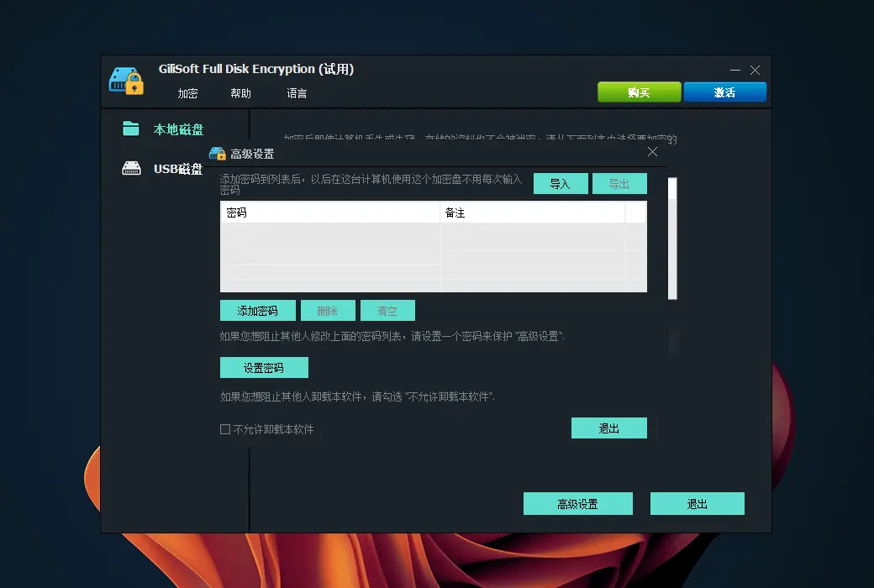This screenshot has height=588, width=874.
Task: Click the 高级设置 dialog title icon
Action: [218, 153]
